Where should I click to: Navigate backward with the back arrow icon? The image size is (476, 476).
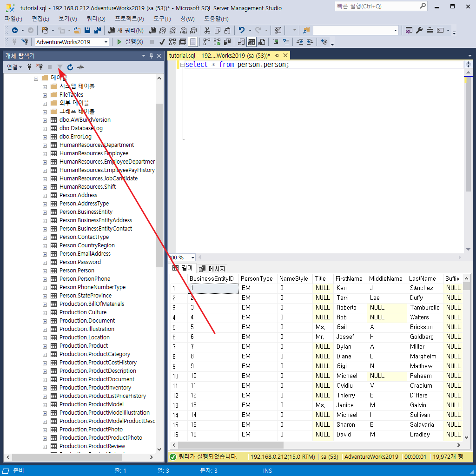14,30
